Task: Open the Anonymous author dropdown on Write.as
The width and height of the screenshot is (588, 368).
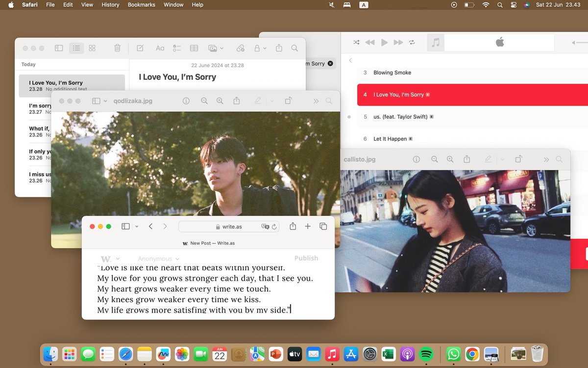Action: (158, 259)
